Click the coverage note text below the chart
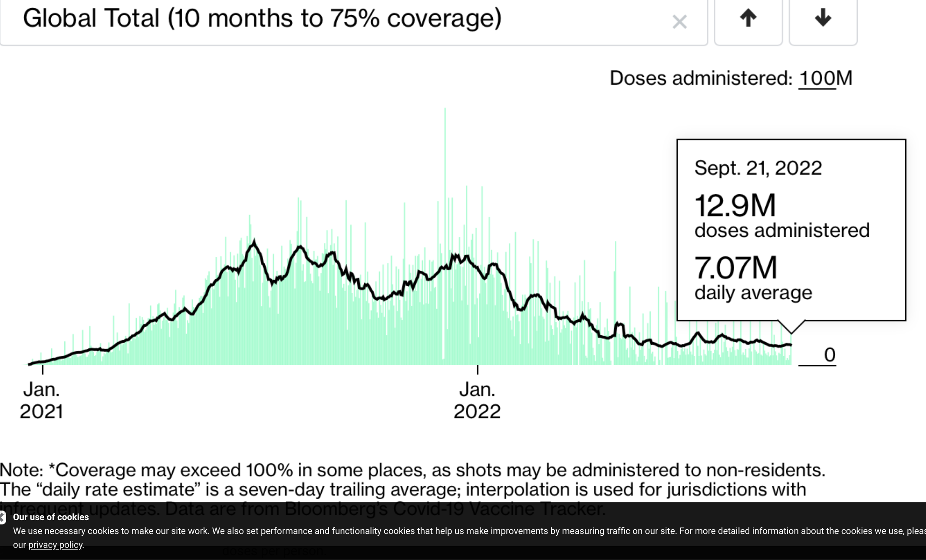 pos(412,470)
